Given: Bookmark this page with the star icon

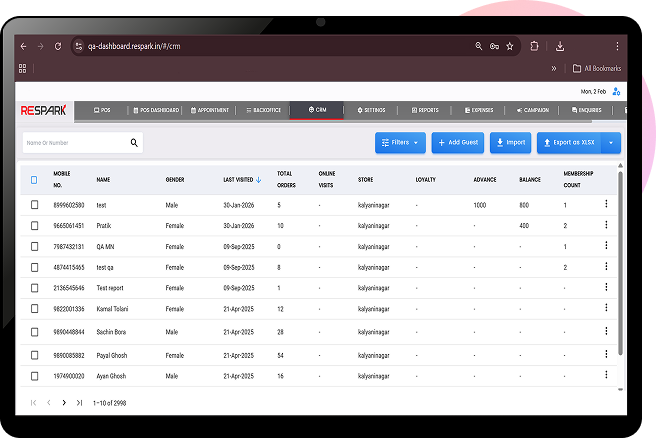Looking at the screenshot, I should 509,46.
